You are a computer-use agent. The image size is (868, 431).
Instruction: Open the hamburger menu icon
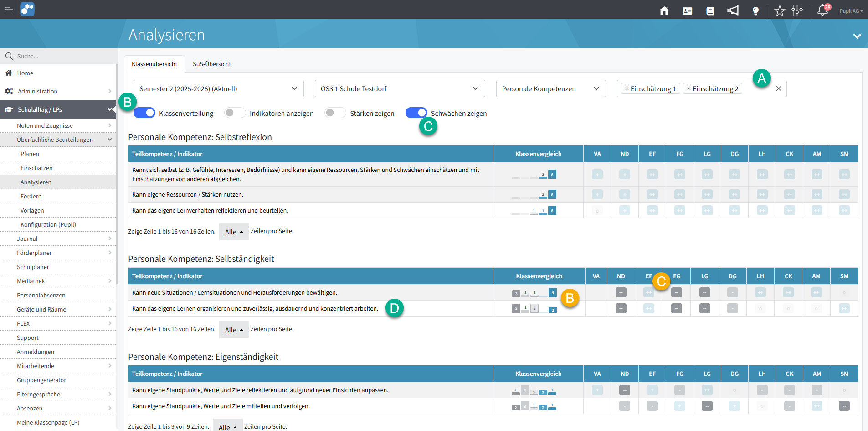coord(9,9)
